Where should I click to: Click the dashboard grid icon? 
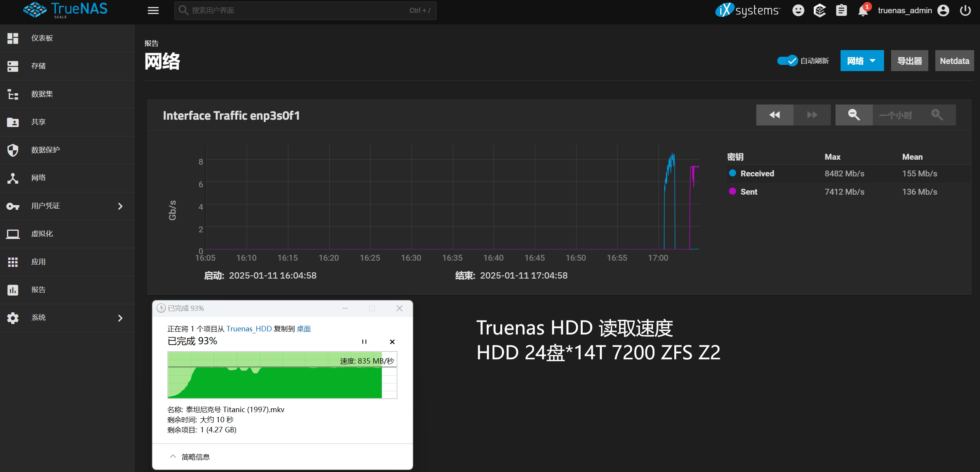pyautogui.click(x=13, y=38)
